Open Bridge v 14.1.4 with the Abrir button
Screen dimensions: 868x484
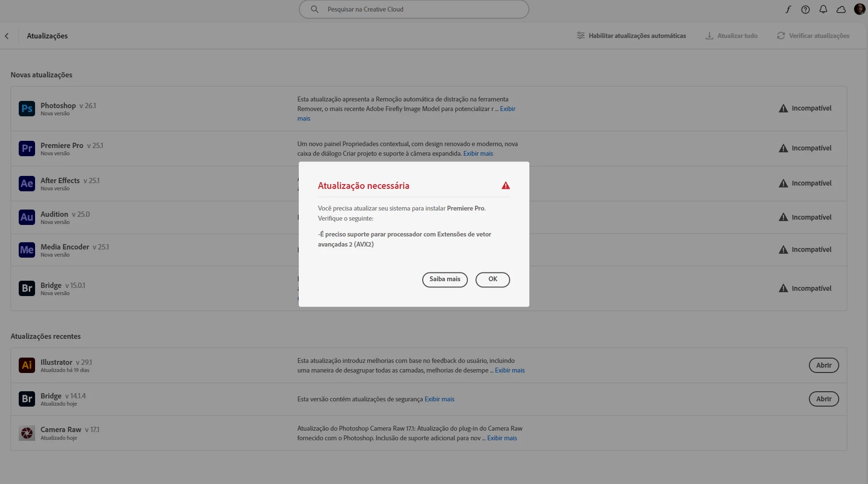pos(824,399)
